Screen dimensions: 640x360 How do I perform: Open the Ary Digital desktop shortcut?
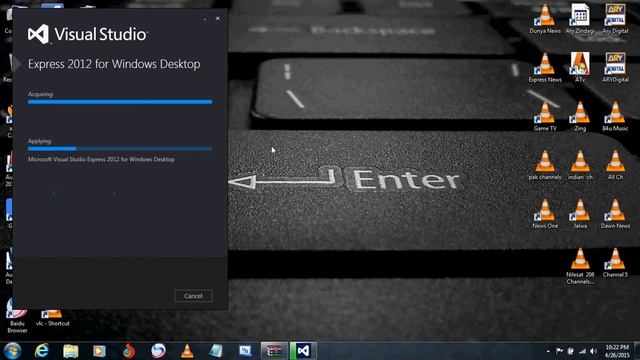(615, 19)
